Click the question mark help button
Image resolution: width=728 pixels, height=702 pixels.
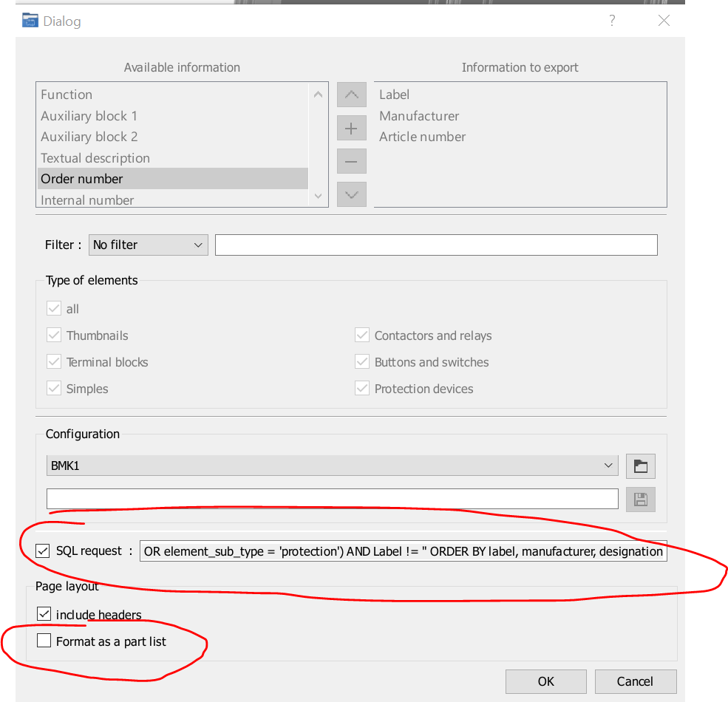(612, 21)
